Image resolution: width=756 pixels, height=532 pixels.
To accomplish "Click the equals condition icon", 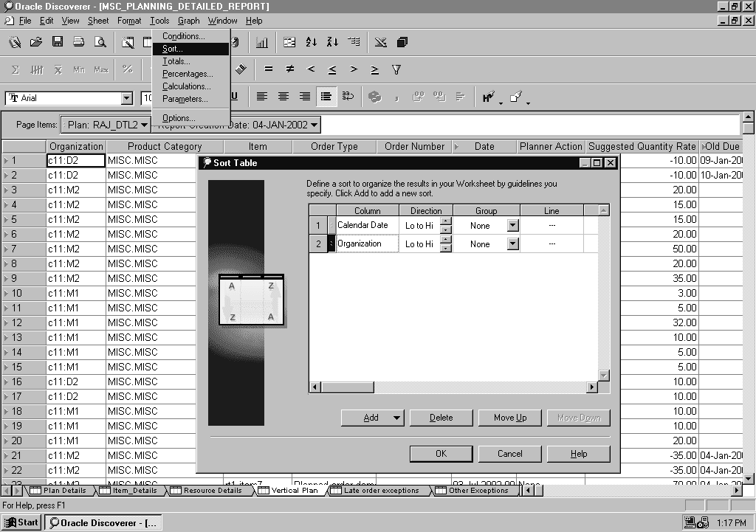I will [x=269, y=69].
